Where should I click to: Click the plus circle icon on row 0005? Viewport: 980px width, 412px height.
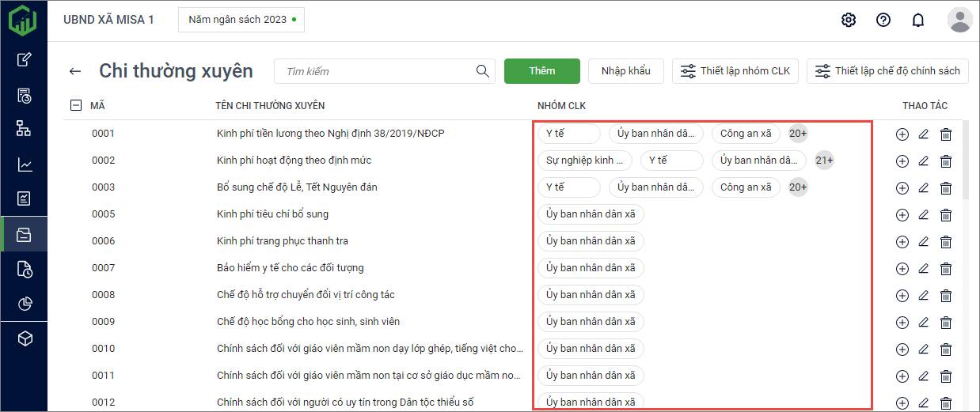[x=902, y=215]
